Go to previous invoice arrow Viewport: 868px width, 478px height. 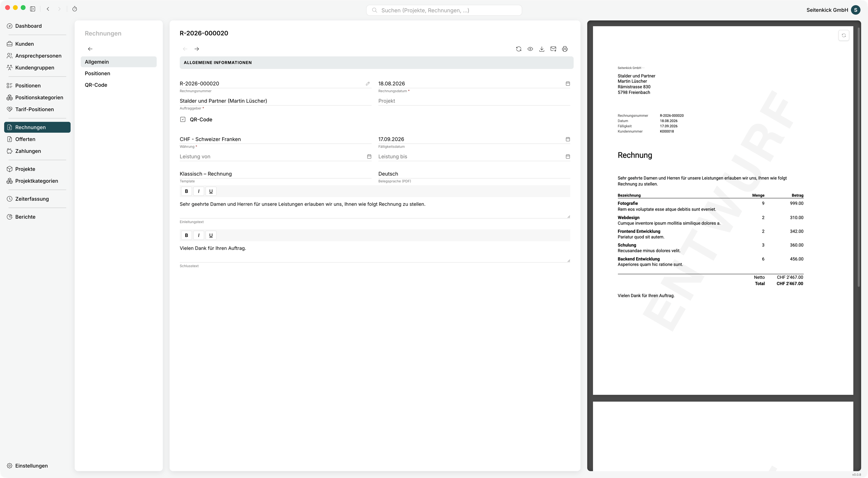coord(185,49)
